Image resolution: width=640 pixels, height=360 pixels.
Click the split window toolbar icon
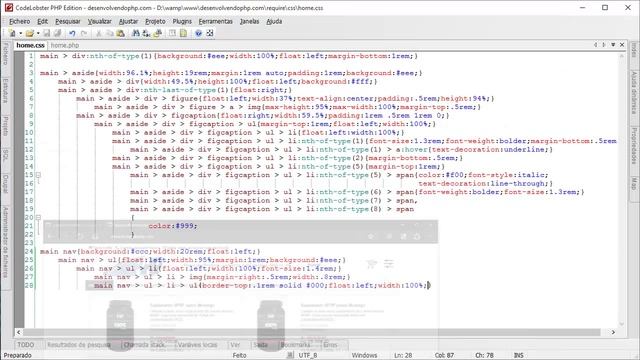point(172,33)
